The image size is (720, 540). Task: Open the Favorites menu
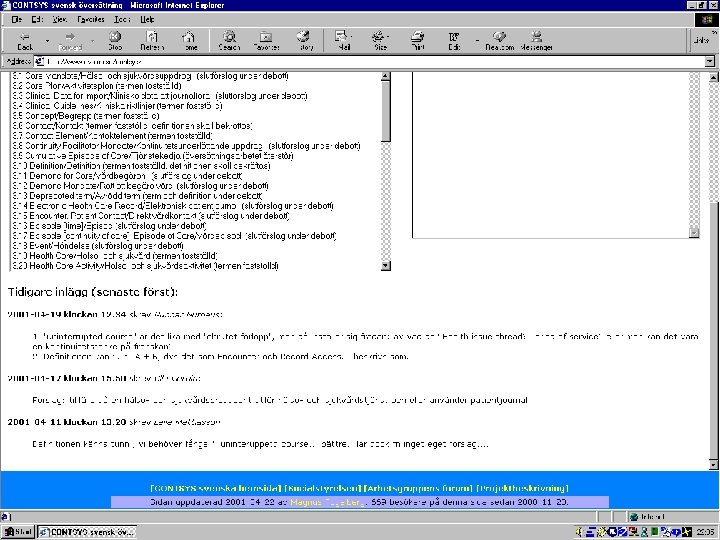coord(90,19)
